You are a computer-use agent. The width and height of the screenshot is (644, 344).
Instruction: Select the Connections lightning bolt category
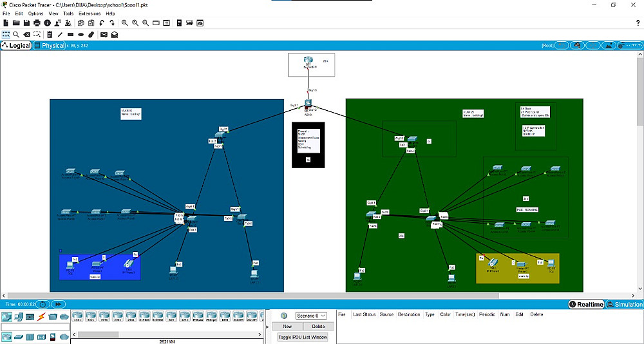(41, 316)
